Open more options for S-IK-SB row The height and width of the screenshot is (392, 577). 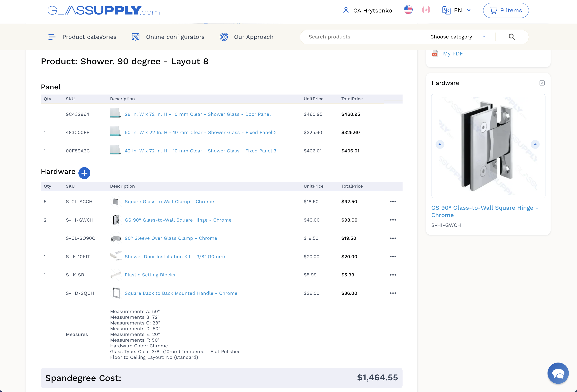pyautogui.click(x=393, y=275)
